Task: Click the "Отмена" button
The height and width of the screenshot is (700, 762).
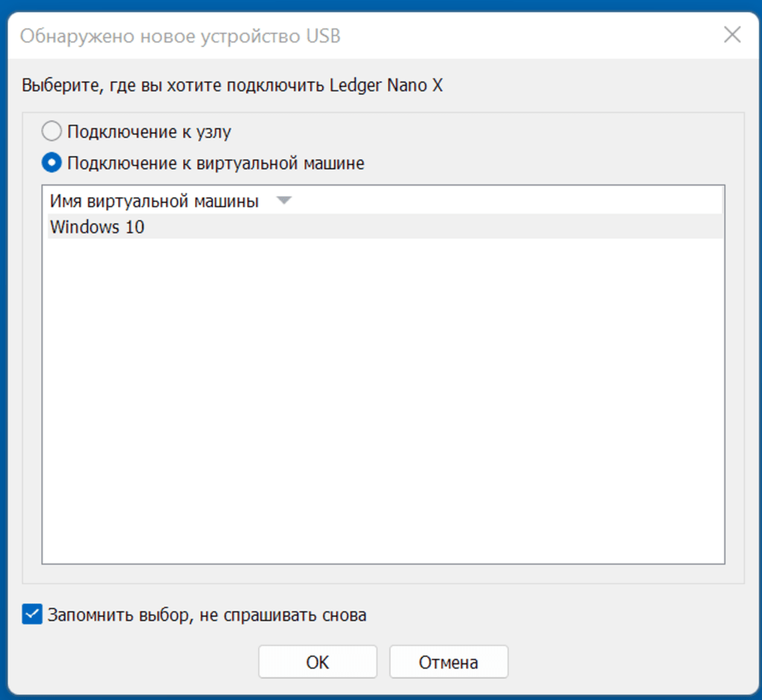Action: pos(449,661)
